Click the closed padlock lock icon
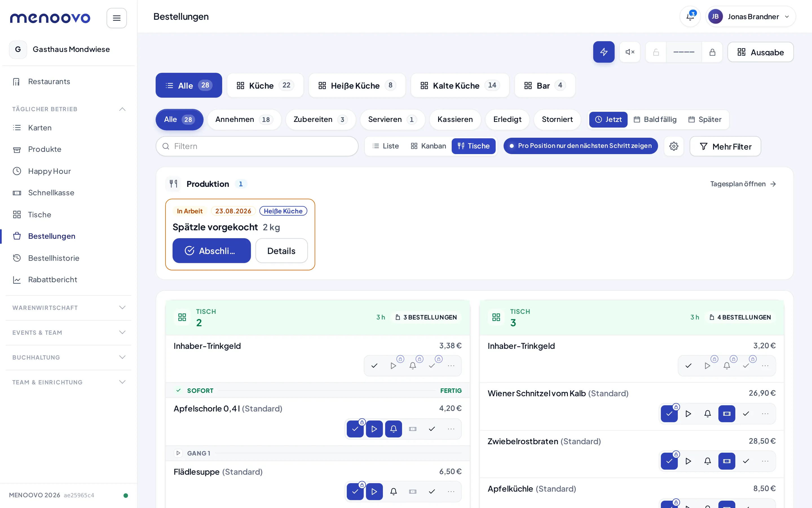Screen dimensions: 812x508 712,52
